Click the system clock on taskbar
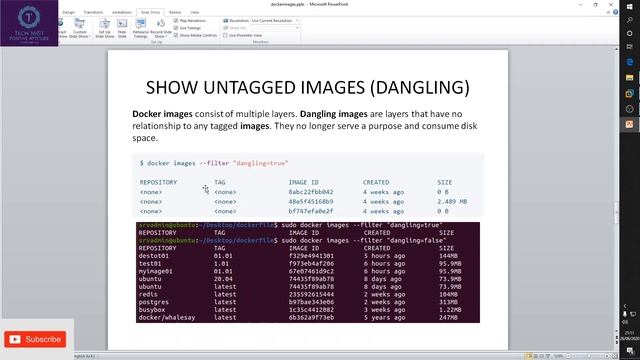 click(x=630, y=336)
